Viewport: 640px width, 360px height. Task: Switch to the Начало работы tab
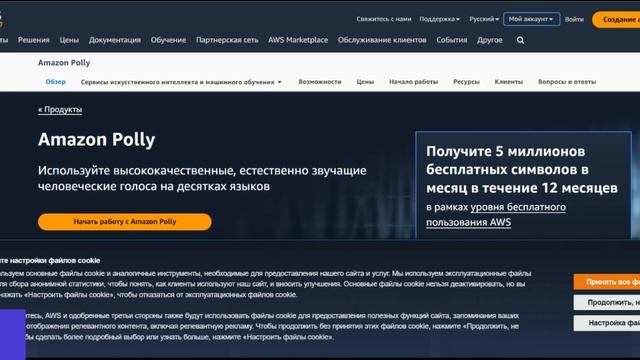[x=413, y=82]
